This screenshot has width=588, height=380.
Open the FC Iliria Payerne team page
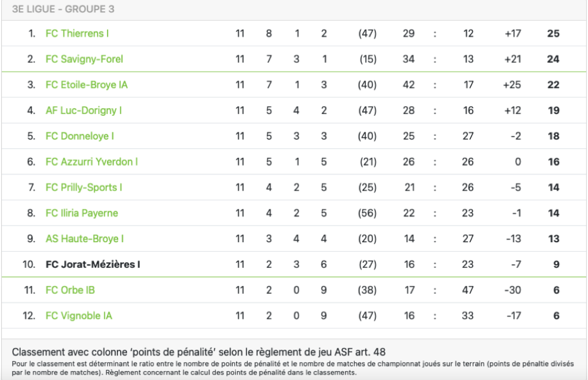(x=82, y=213)
